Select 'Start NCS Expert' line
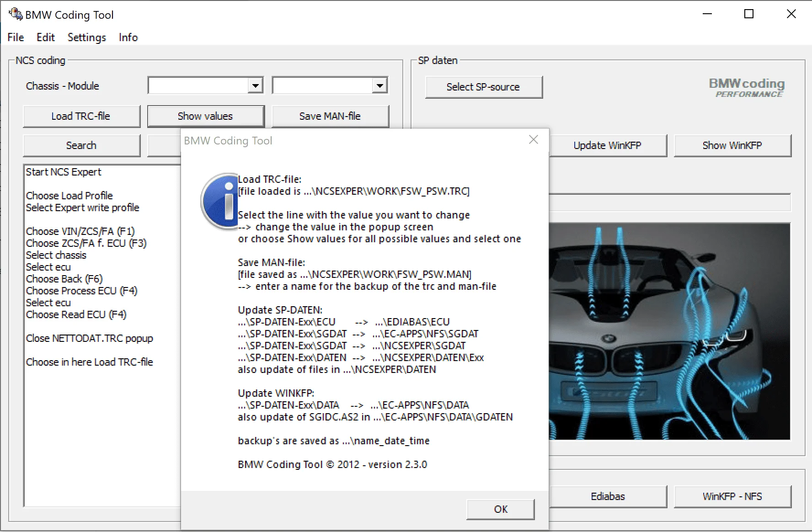The width and height of the screenshot is (812, 532). 64,172
